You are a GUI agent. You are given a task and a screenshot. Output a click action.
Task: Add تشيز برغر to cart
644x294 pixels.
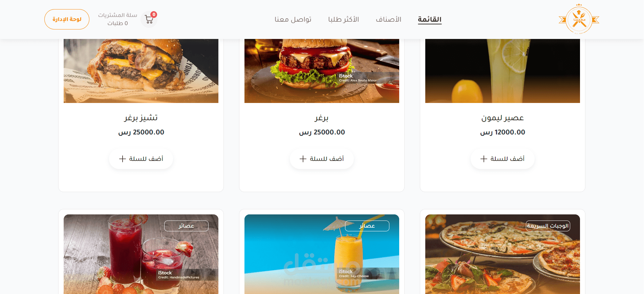coord(141,159)
